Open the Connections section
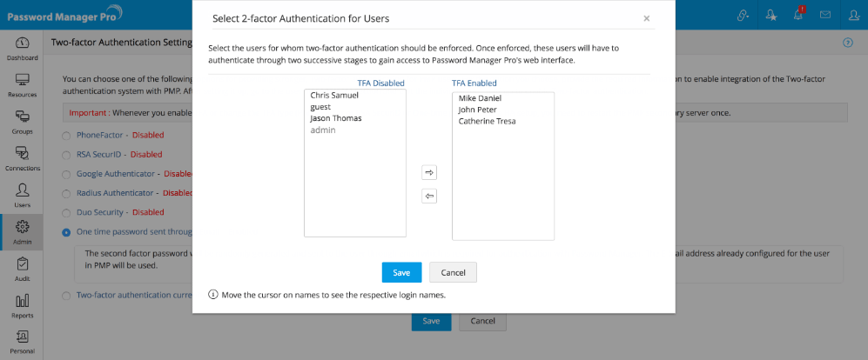This screenshot has width=868, height=360. 22,158
